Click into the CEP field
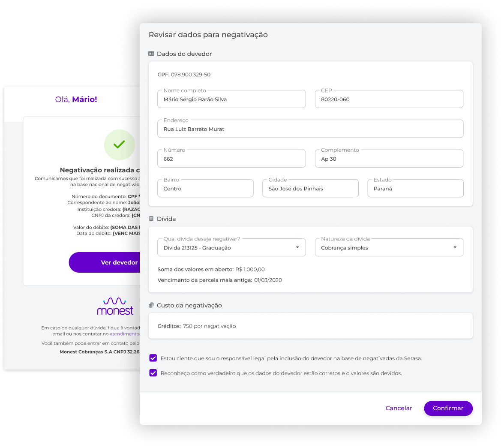The height and width of the screenshot is (448, 504). click(389, 99)
